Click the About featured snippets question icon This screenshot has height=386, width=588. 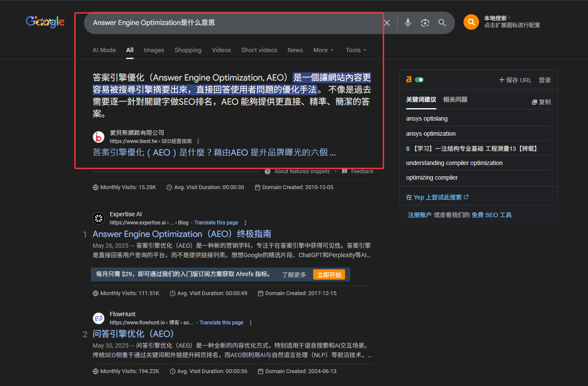coord(268,171)
